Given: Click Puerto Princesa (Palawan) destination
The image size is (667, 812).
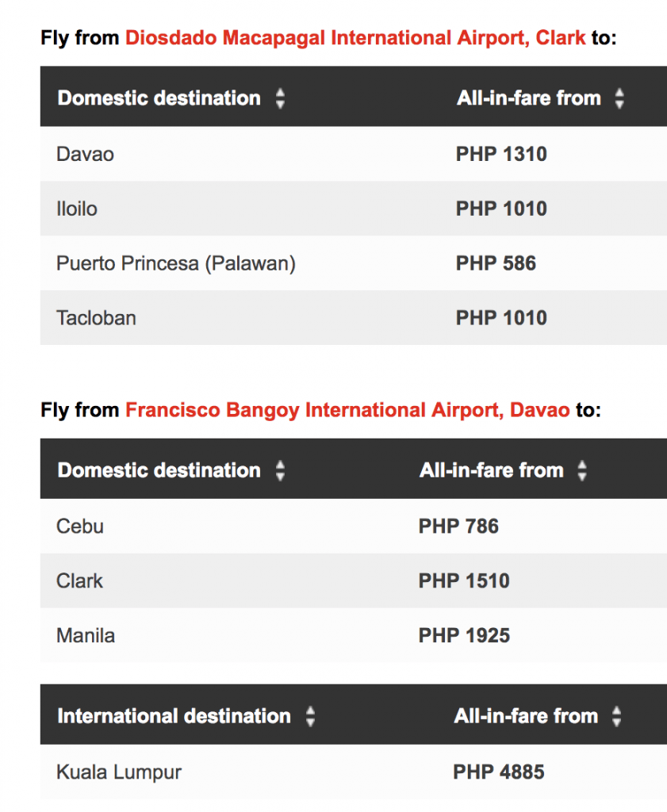Looking at the screenshot, I should tap(175, 263).
